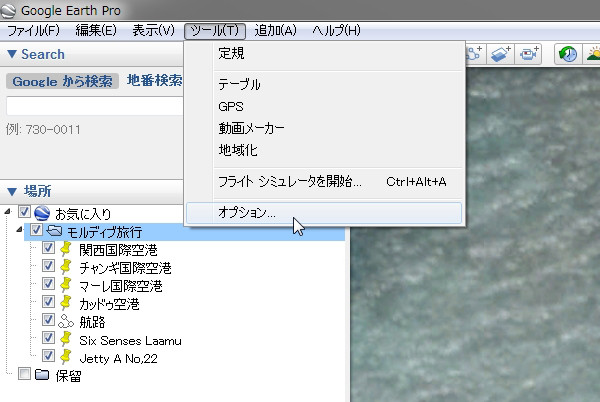Open the Historical Imagery clock icon

568,54
